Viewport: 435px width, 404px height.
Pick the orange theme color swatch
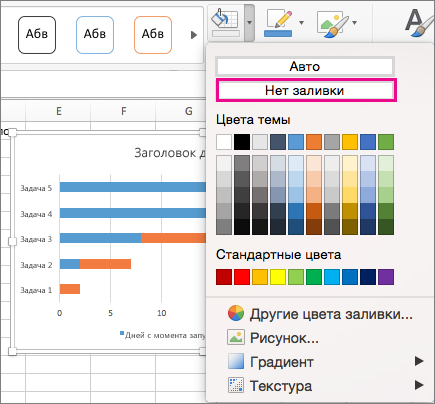[314, 142]
